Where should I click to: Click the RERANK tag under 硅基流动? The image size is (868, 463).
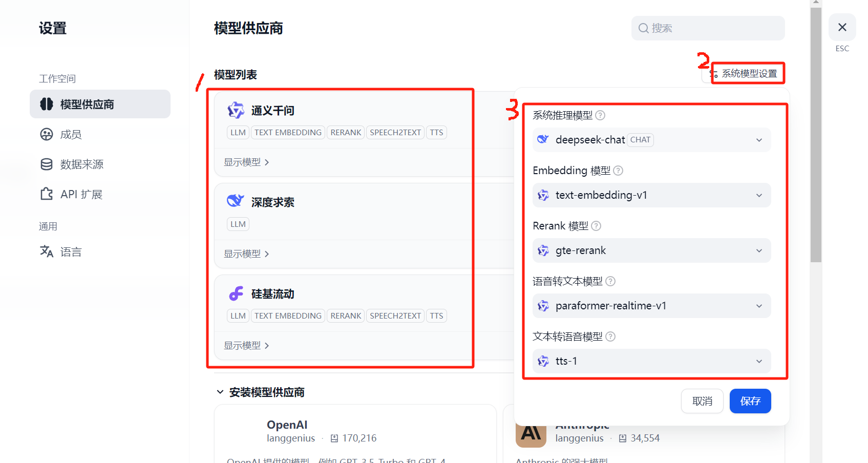coord(346,315)
